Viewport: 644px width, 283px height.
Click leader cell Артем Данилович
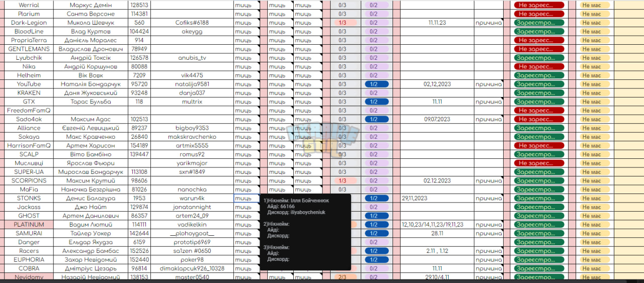(91, 216)
